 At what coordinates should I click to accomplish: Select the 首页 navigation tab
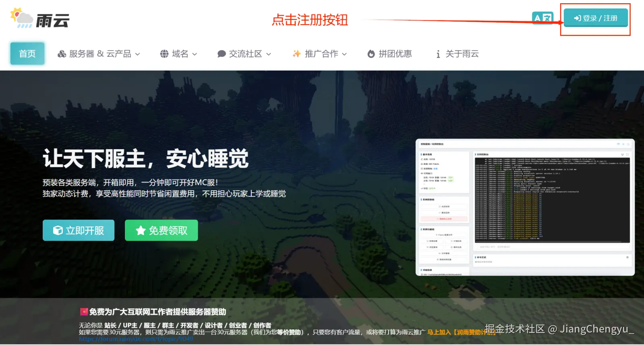[x=27, y=54]
